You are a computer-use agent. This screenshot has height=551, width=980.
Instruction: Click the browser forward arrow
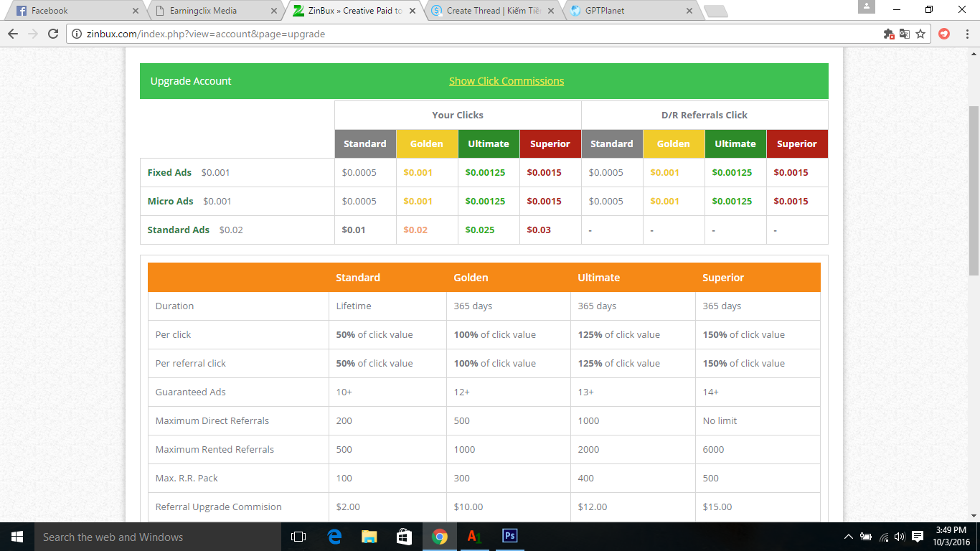click(32, 34)
